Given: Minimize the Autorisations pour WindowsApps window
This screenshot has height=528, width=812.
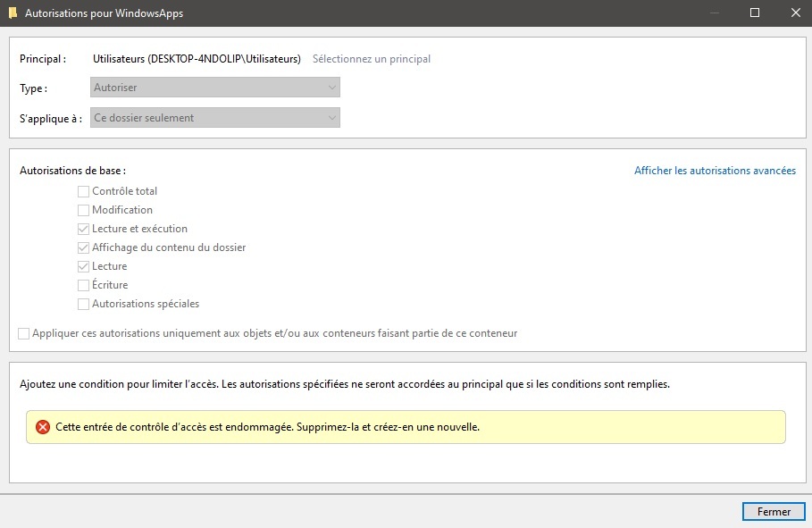Looking at the screenshot, I should pyautogui.click(x=714, y=13).
